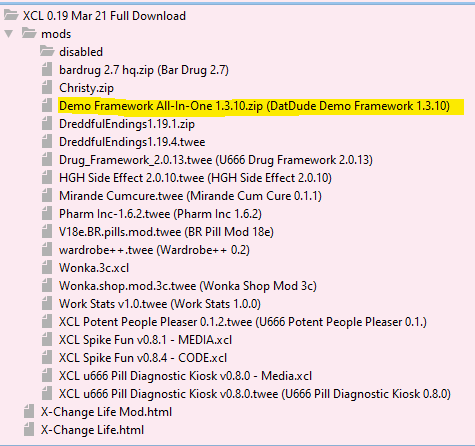Select Work Stats v1.0.twee file name
The height and width of the screenshot is (446, 475).
point(160,304)
